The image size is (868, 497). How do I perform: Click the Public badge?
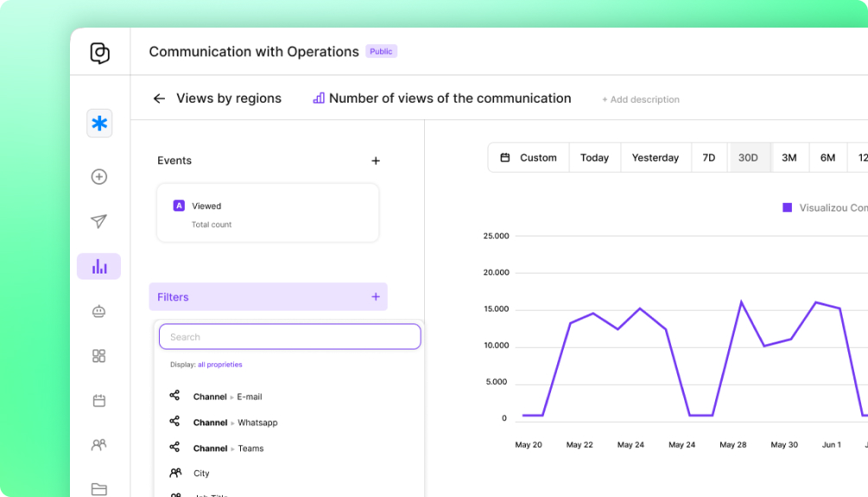point(382,52)
